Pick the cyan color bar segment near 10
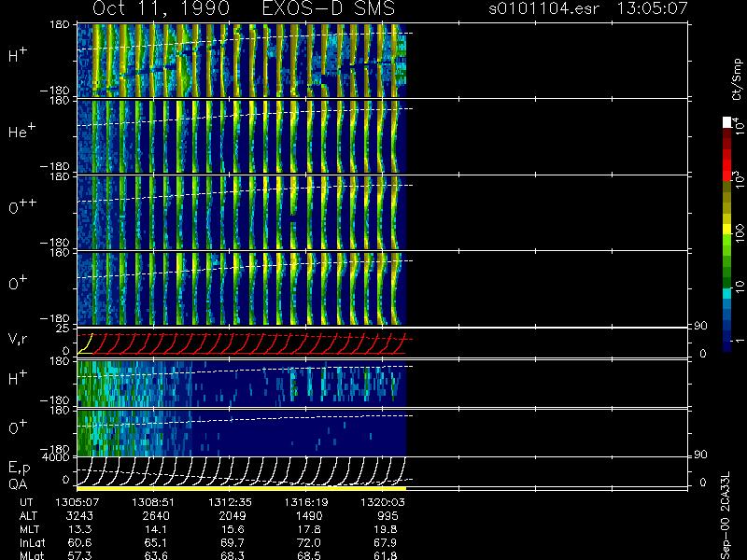Viewport: 747px width, 560px height. tap(727, 293)
